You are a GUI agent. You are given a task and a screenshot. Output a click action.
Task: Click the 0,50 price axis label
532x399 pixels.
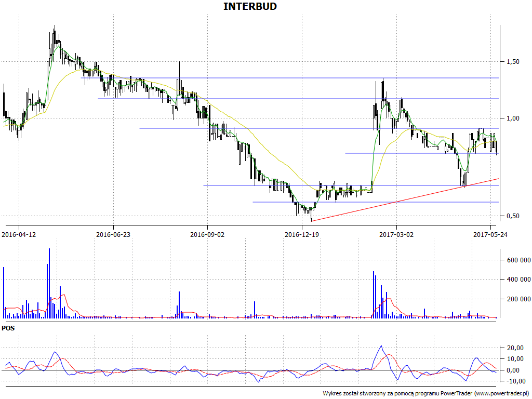pyautogui.click(x=513, y=216)
